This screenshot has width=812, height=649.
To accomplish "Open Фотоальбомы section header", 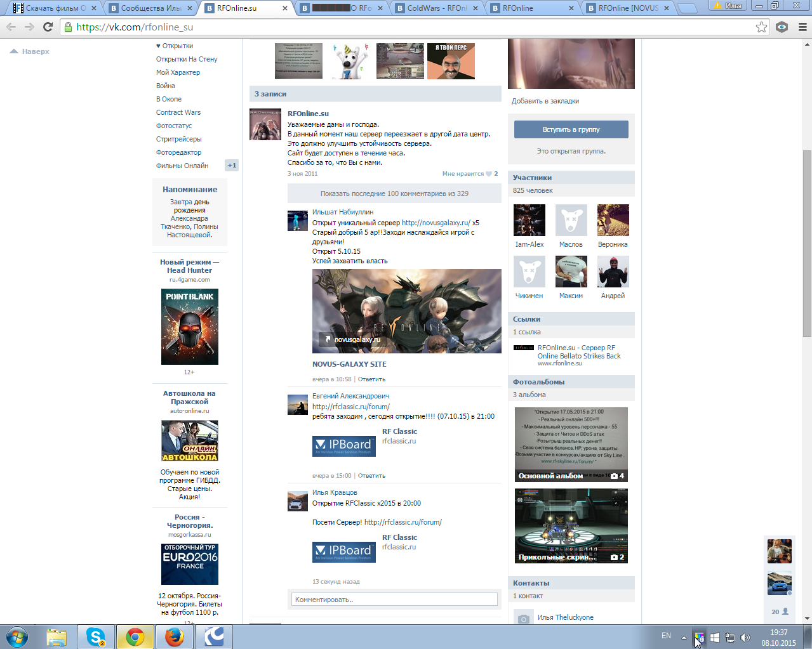I will 571,382.
